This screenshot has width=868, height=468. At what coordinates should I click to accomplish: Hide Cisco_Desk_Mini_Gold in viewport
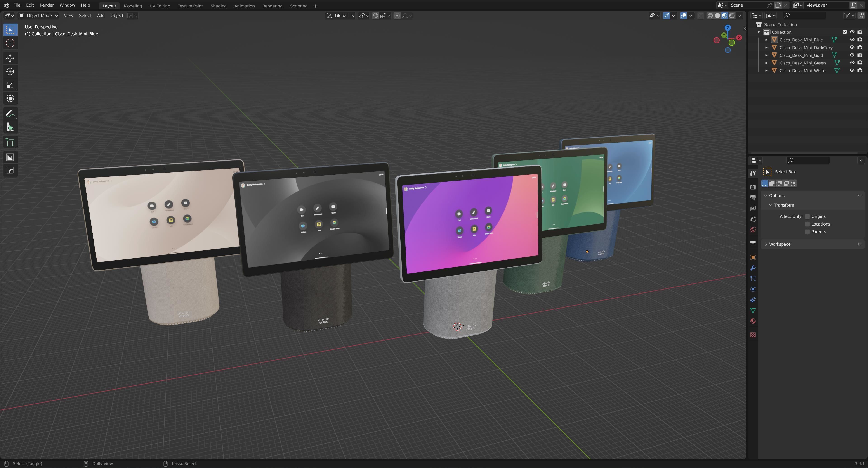tap(852, 55)
